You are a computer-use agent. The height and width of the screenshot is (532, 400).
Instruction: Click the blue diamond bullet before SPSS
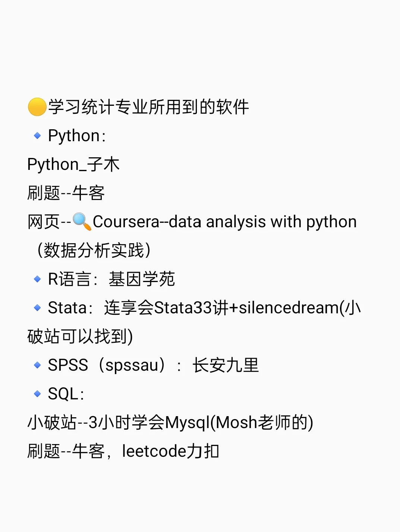37,365
